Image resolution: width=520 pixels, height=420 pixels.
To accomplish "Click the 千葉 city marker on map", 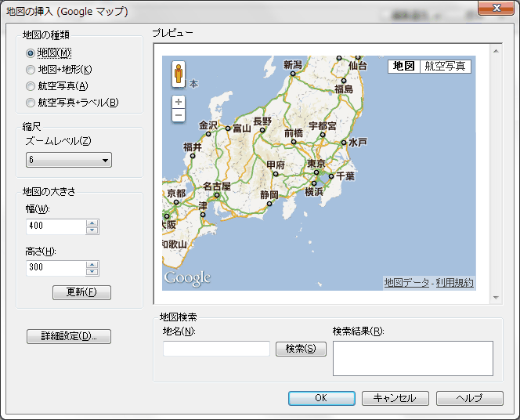I will point(331,176).
